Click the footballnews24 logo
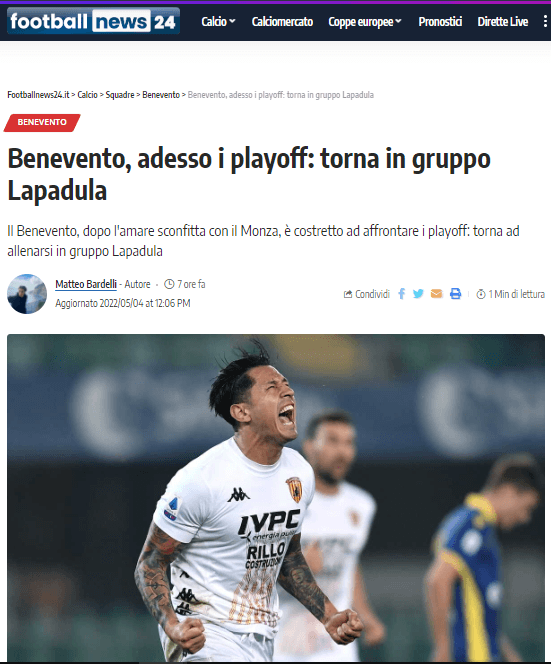Image resolution: width=551 pixels, height=664 pixels. [x=94, y=21]
